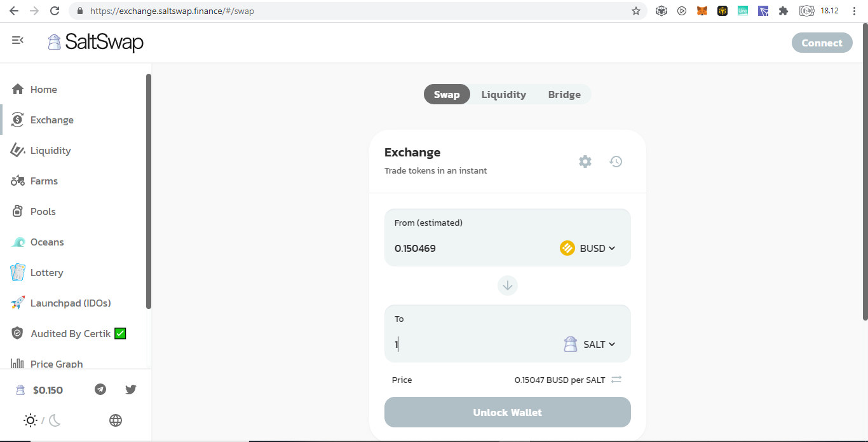The height and width of the screenshot is (442, 868).
Task: Select the Swap tab
Action: click(447, 94)
